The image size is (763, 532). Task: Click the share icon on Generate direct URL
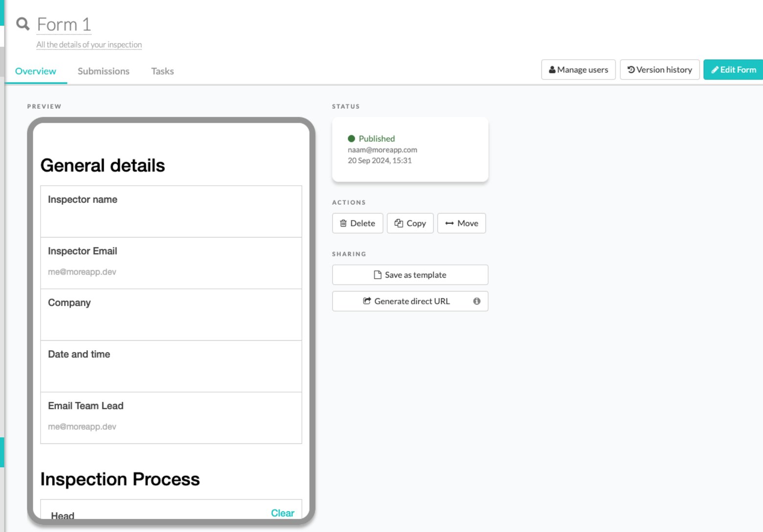click(366, 301)
